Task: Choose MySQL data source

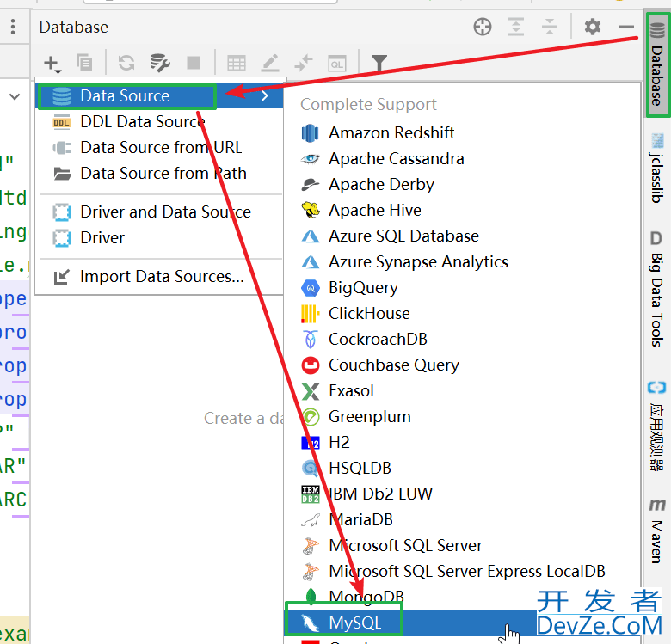Action: [462, 623]
